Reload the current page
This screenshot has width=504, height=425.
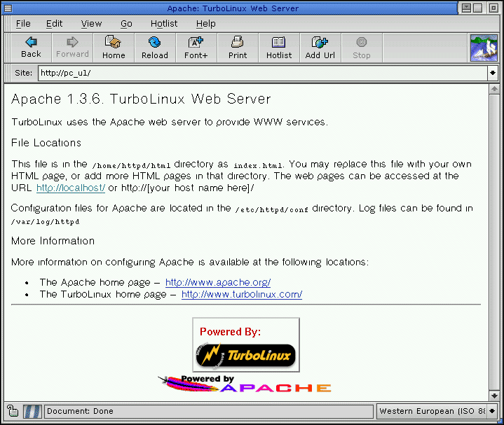[155, 48]
